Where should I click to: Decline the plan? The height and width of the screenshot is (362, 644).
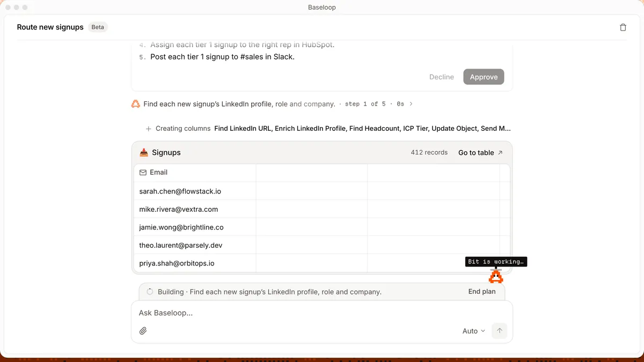tap(442, 77)
